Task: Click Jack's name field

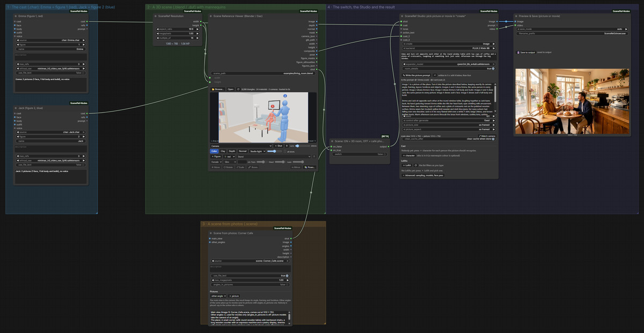Action: (50, 141)
